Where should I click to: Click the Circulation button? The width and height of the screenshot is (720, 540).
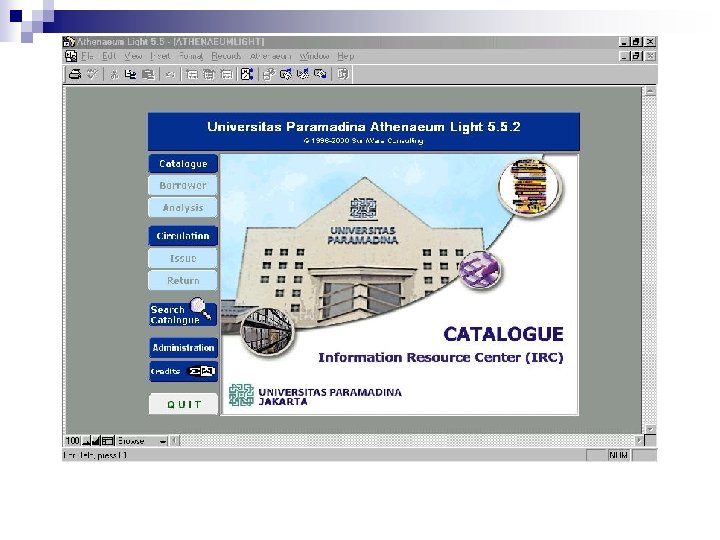183,236
